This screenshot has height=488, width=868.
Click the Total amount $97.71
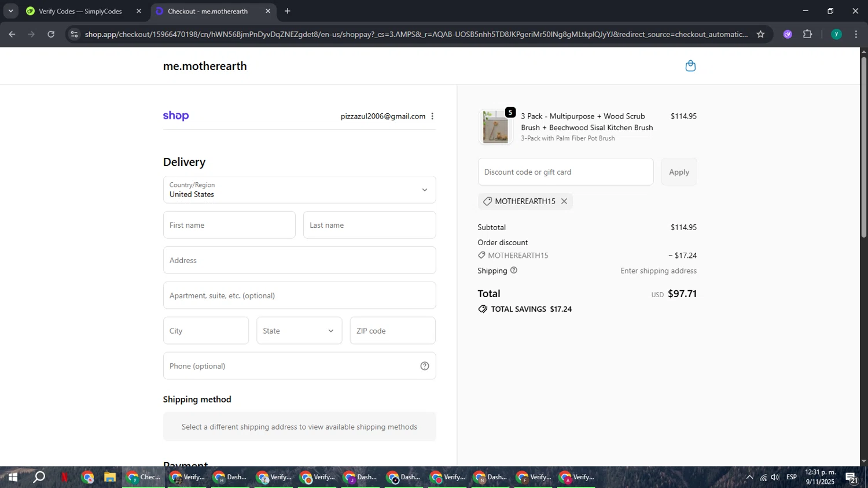pyautogui.click(x=682, y=294)
